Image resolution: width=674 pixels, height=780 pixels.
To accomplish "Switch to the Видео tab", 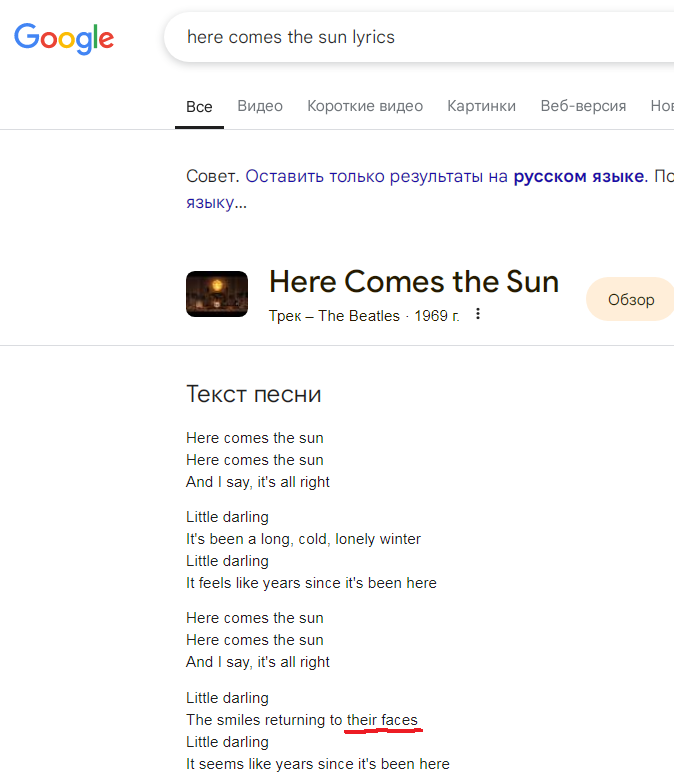I will point(260,106).
